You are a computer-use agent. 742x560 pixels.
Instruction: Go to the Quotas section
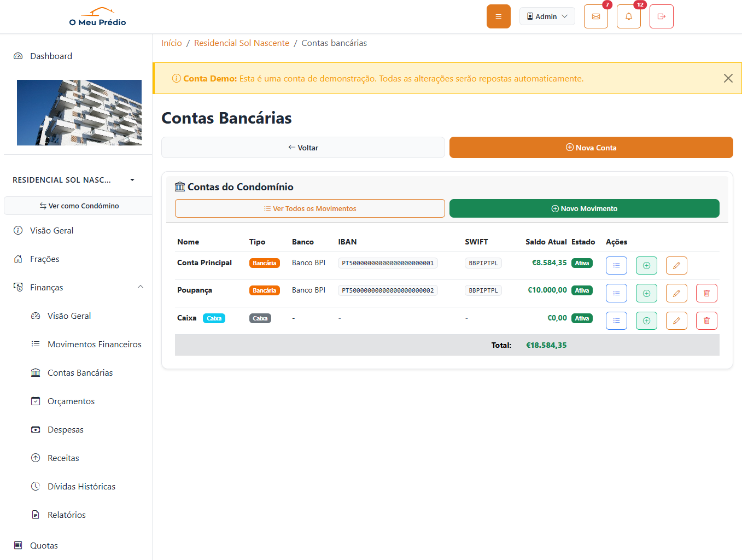tap(44, 545)
